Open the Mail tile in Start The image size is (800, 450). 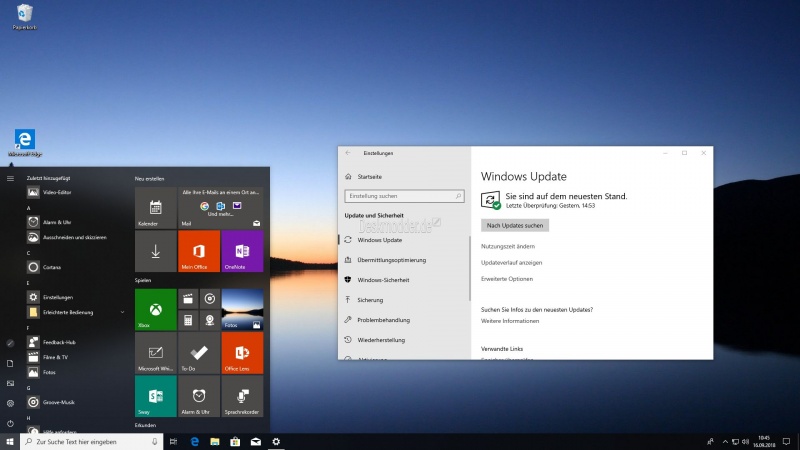pos(220,208)
